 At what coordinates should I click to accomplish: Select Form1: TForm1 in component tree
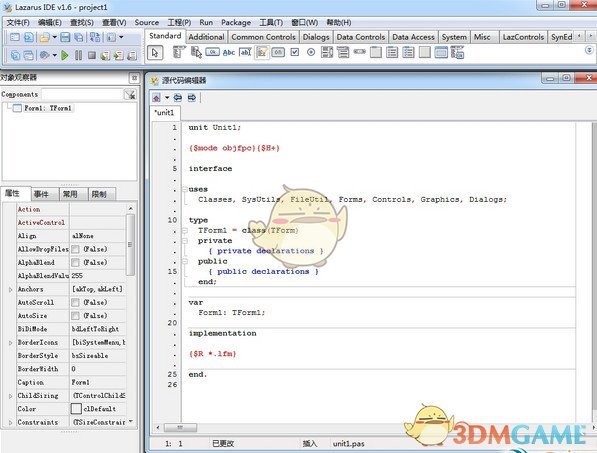tap(47, 108)
